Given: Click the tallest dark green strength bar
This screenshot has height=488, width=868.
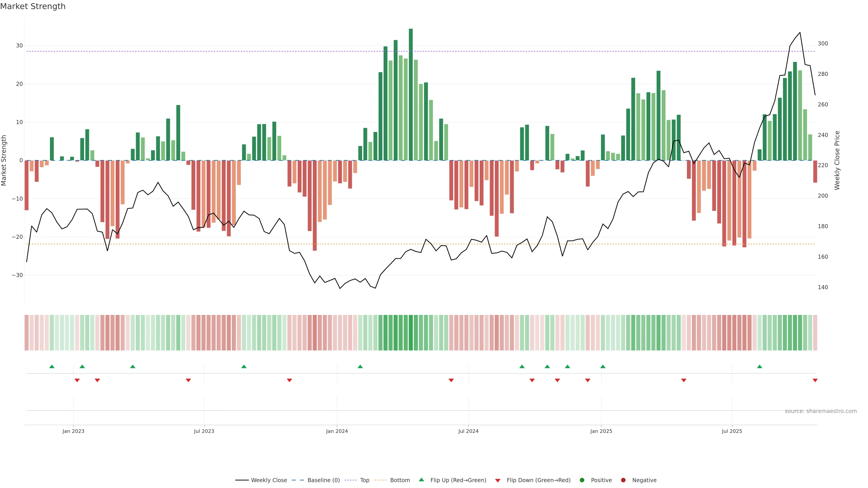Looking at the screenshot, I should pyautogui.click(x=410, y=94).
